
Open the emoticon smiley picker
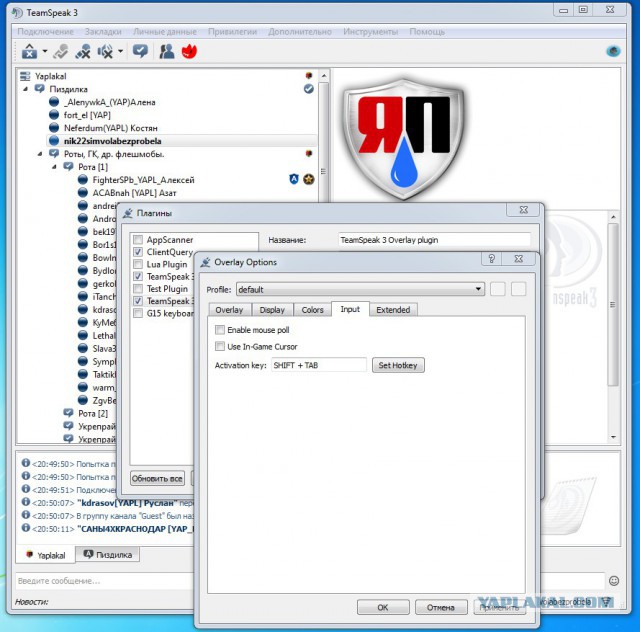[x=613, y=581]
